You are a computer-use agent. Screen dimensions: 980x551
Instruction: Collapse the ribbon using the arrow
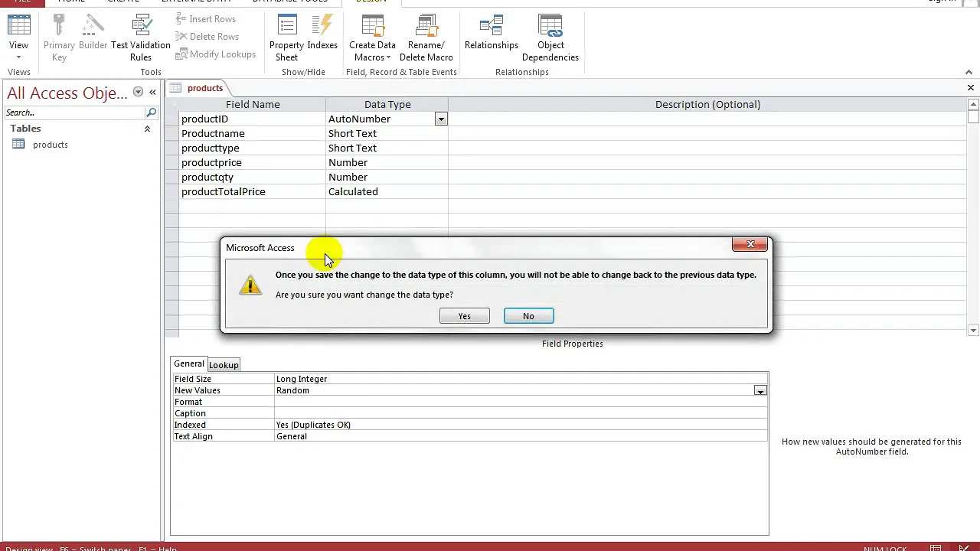[969, 72]
